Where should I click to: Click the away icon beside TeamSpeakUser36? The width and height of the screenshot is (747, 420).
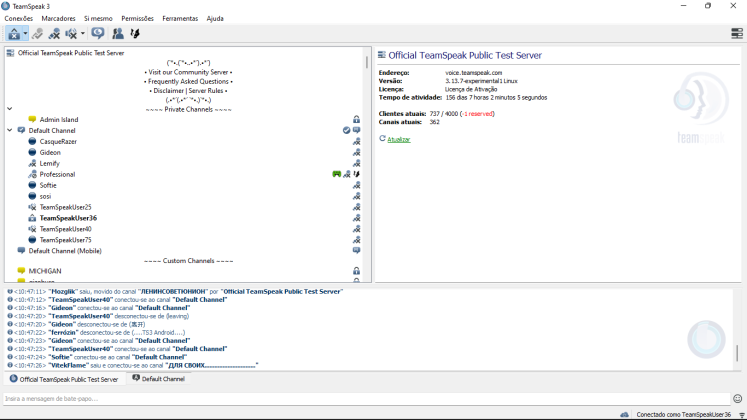[32, 218]
